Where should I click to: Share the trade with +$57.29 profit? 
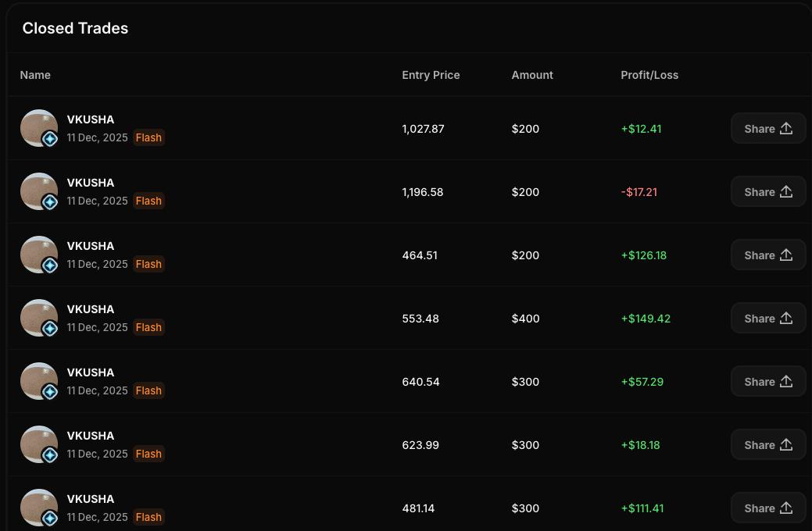(x=767, y=382)
